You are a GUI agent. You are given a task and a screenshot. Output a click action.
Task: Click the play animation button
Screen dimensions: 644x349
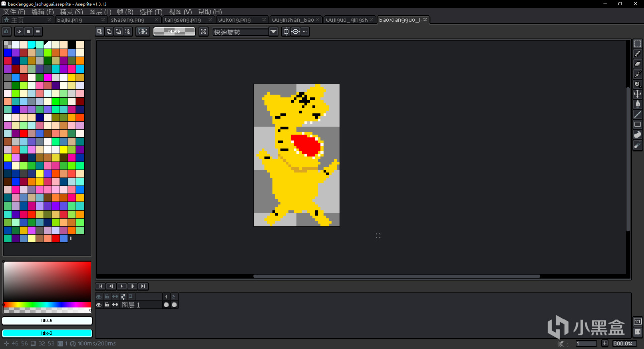121,286
